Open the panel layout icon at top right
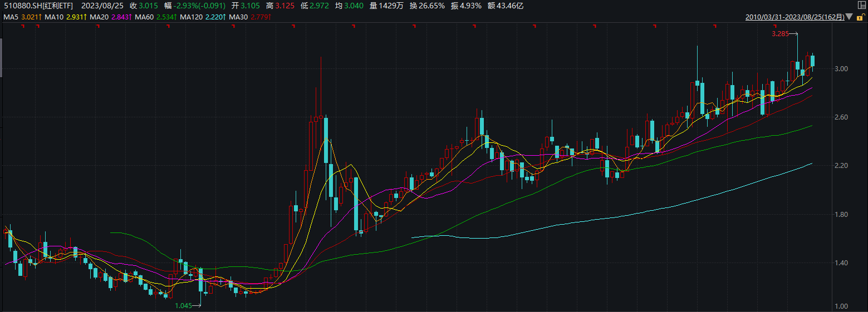Screen dimensions: 868x312 click(x=862, y=4)
